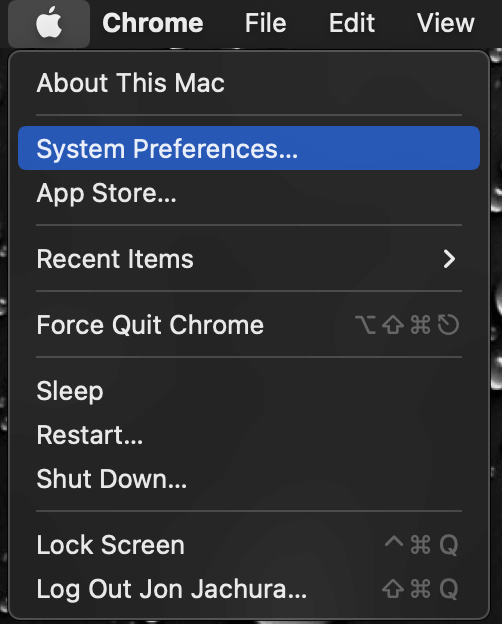Open the File menu

(266, 23)
